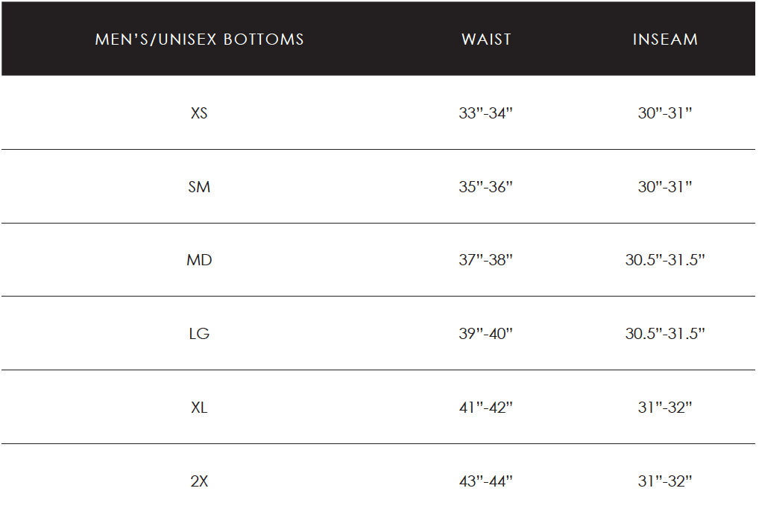This screenshot has height=532, width=759.
Task: Click the 41"-42" waist measurement
Action: [486, 408]
